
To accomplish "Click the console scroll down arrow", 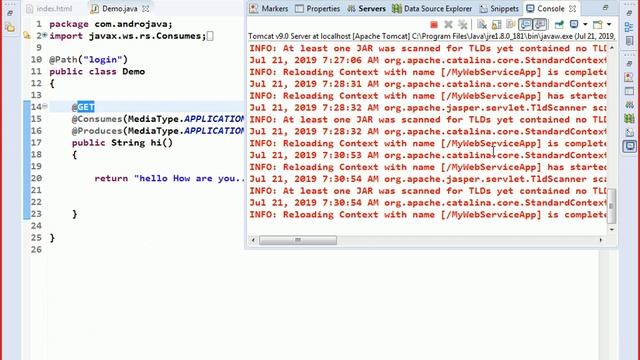I will tap(611, 230).
